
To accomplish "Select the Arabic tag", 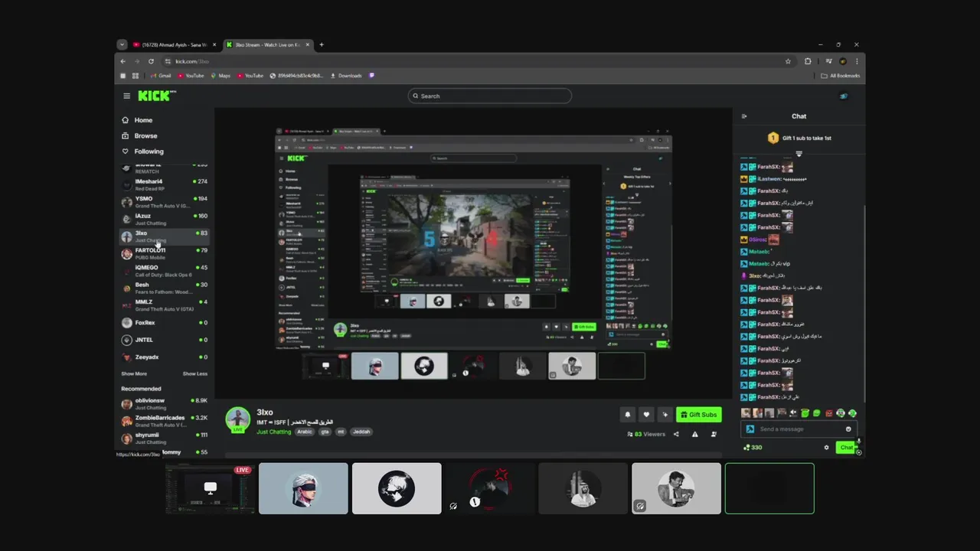I will 305,432.
